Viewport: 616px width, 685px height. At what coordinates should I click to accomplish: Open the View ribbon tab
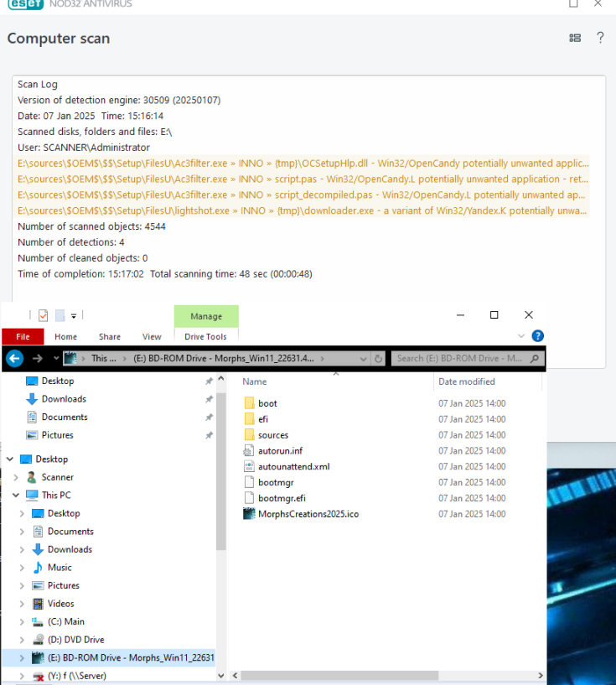click(x=152, y=336)
